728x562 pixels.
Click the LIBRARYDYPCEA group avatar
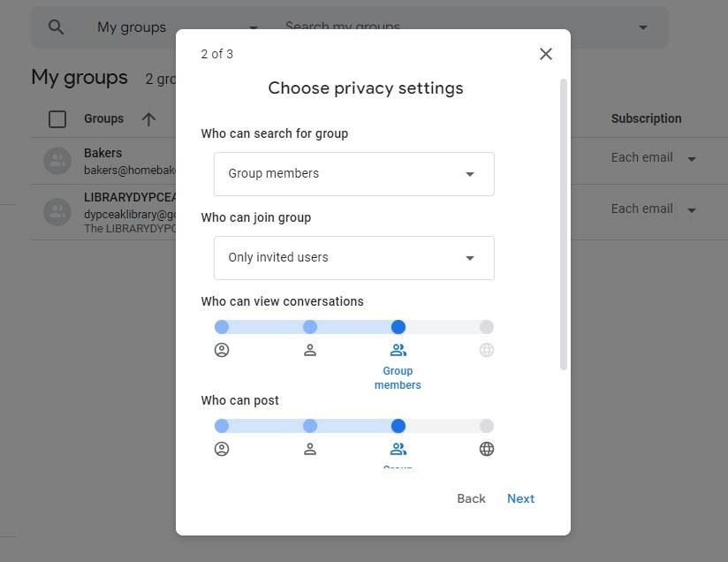tap(57, 212)
